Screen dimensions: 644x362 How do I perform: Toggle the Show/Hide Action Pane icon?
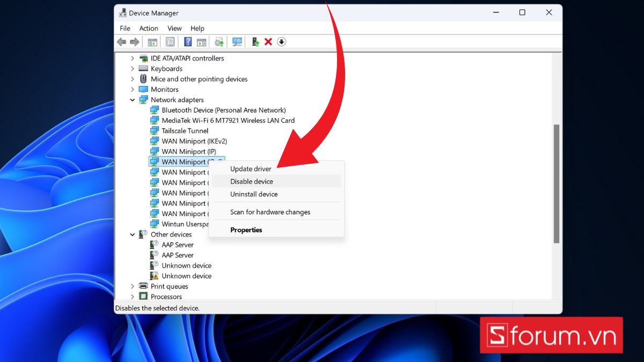pos(201,42)
